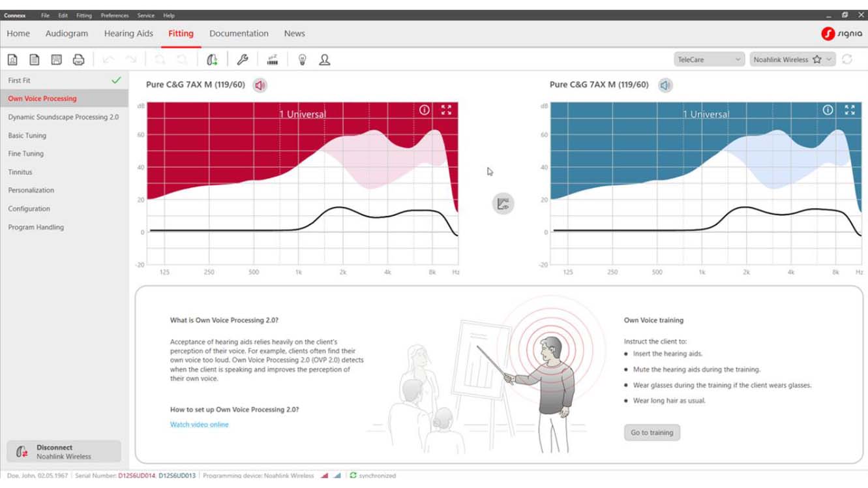Click the print icon in the toolbar

pos(78,60)
